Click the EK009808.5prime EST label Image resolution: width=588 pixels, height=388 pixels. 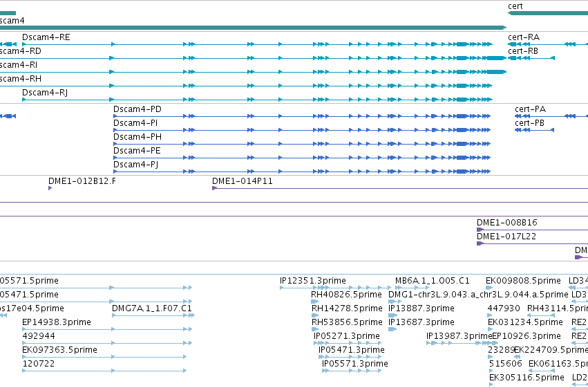523,281
